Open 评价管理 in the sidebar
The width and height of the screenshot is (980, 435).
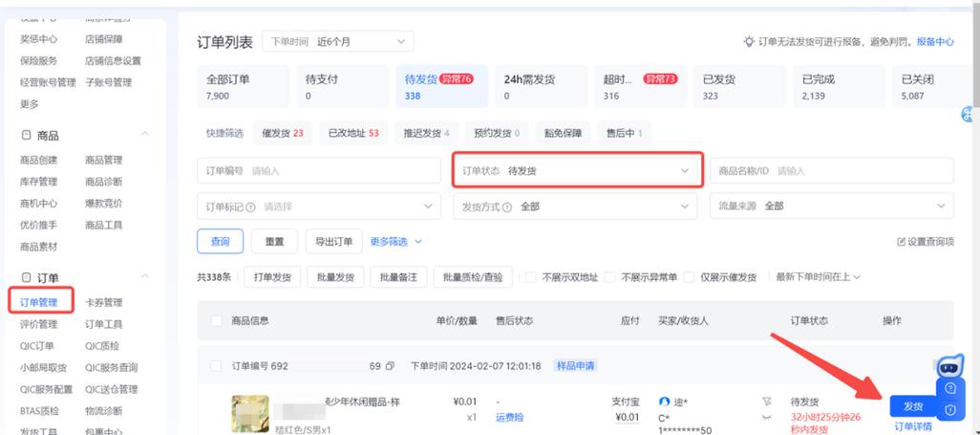(x=39, y=324)
